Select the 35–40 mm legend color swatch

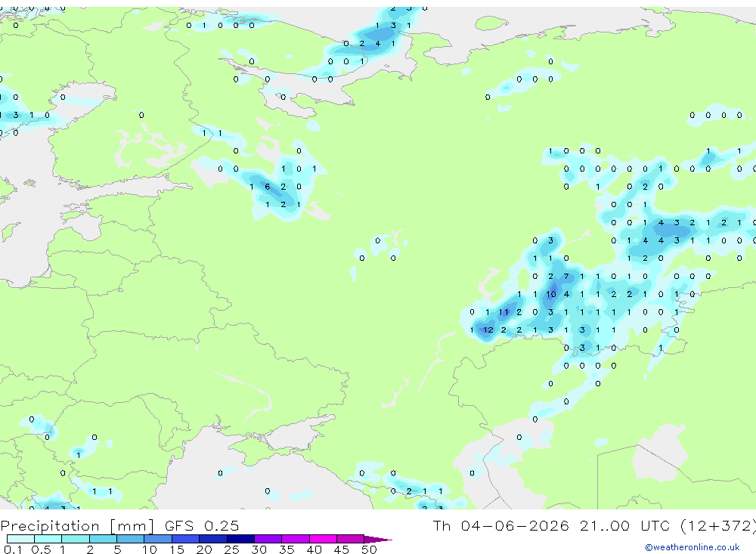(296, 539)
